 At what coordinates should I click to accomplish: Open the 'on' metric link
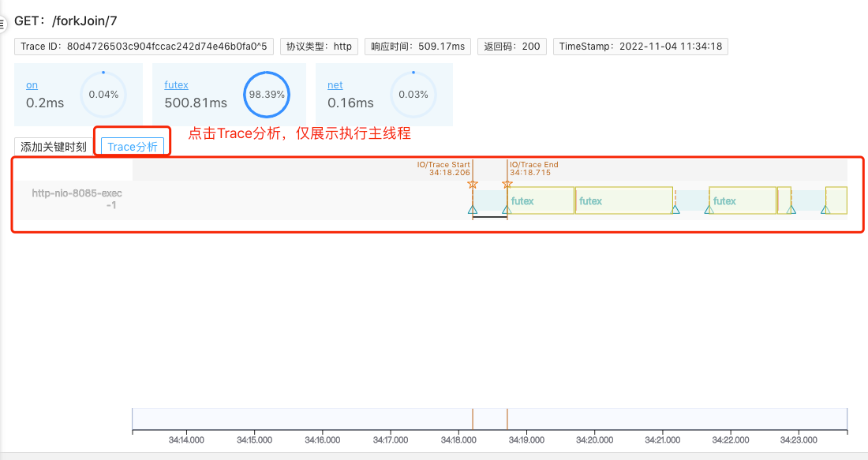point(32,84)
